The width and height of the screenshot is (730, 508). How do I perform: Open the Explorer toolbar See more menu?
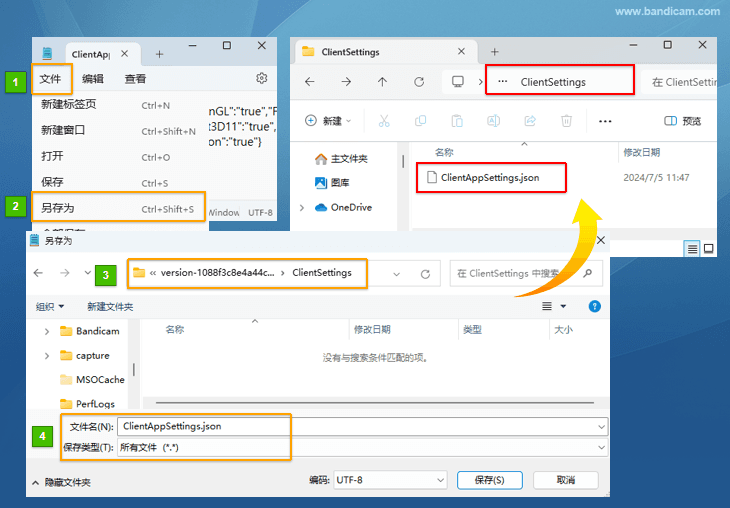pos(605,121)
